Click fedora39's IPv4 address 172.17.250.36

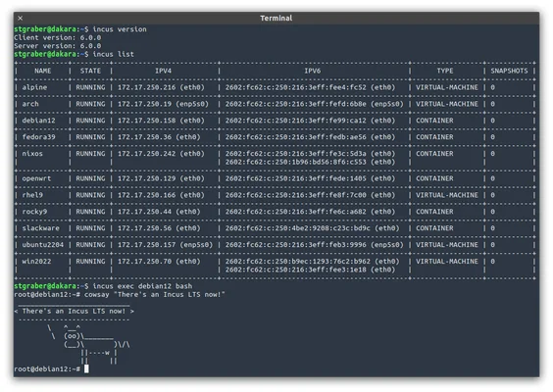click(x=144, y=137)
